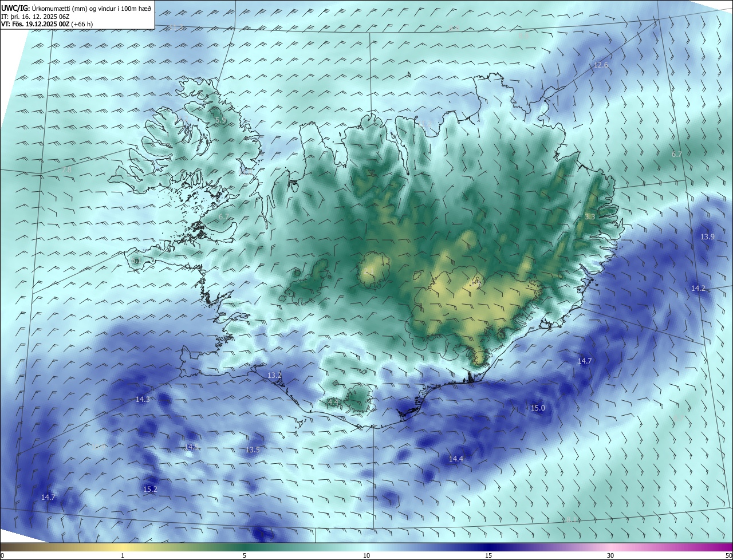Click the 1 tick label on the color scale

(x=123, y=555)
